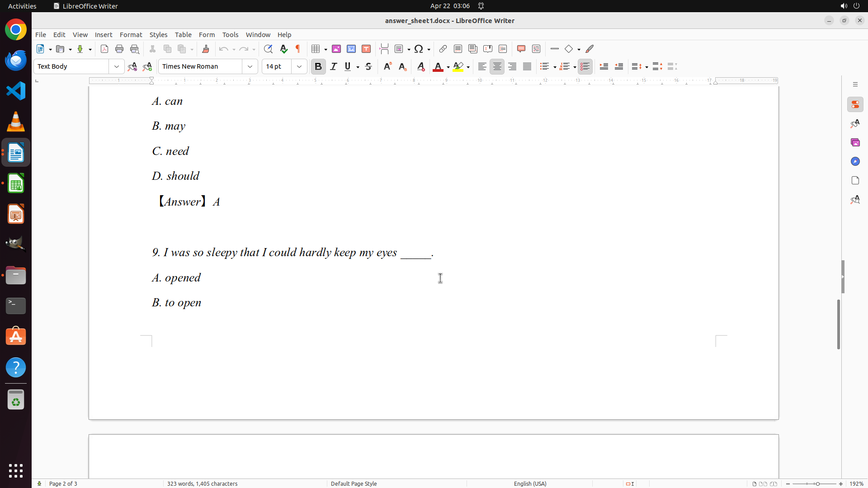Image resolution: width=868 pixels, height=488 pixels.
Task: Insert a special character
Action: (419, 49)
